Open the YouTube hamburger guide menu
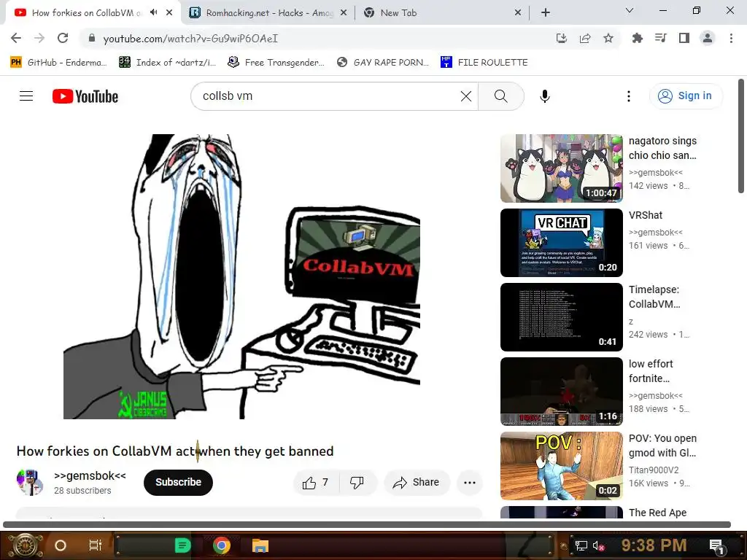The height and width of the screenshot is (560, 747). (x=26, y=96)
